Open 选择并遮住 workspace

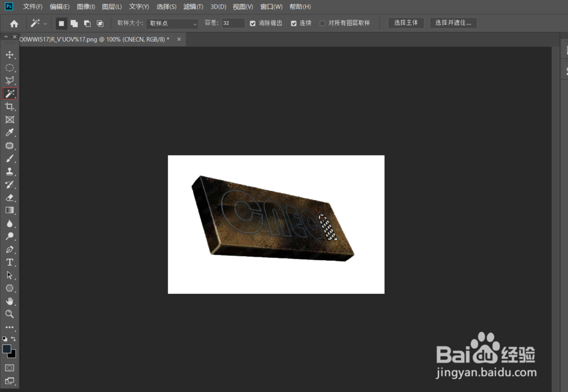pyautogui.click(x=453, y=23)
